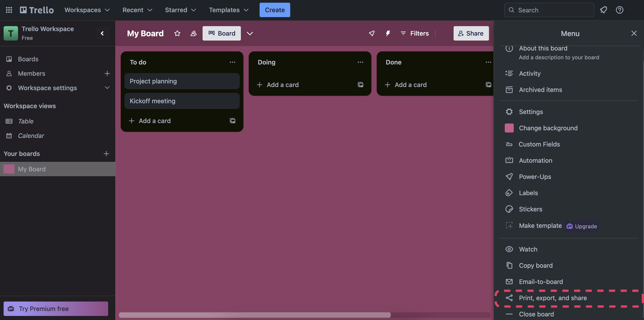Share the board

coord(471,33)
